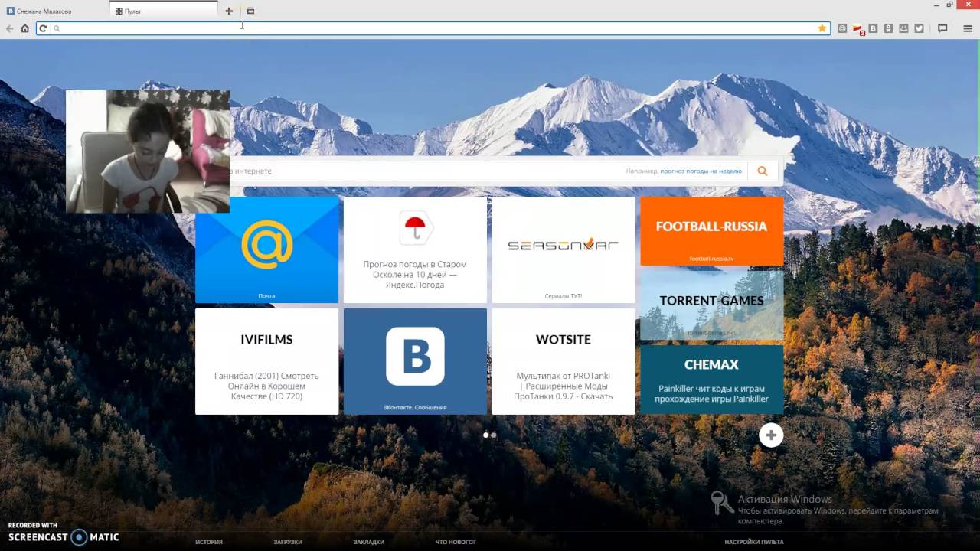Click the webcam video overlay
This screenshot has height=551, width=980.
coord(148,152)
